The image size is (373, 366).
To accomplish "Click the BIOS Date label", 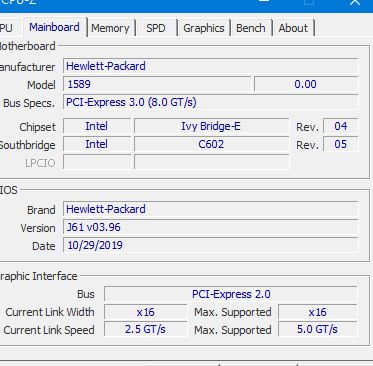I will pos(44,246).
